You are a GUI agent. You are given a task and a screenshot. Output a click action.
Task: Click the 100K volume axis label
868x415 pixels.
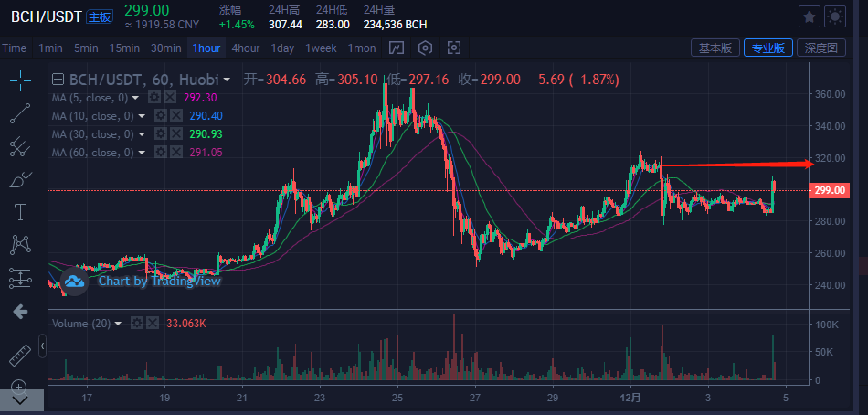pyautogui.click(x=828, y=325)
